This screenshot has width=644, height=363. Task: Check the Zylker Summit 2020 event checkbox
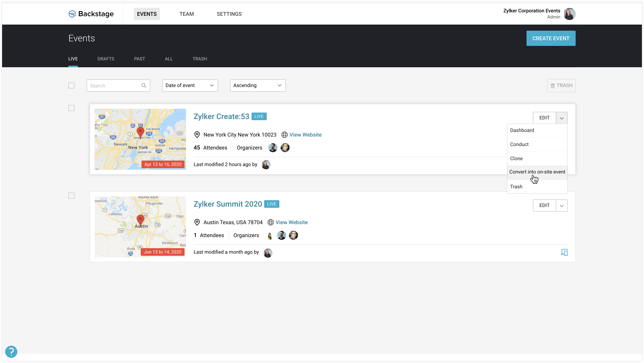click(71, 196)
